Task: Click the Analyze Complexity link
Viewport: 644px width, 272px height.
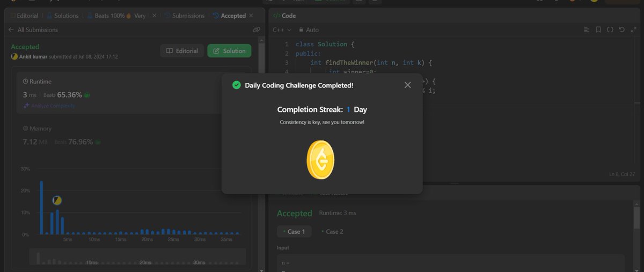Action: [x=49, y=106]
